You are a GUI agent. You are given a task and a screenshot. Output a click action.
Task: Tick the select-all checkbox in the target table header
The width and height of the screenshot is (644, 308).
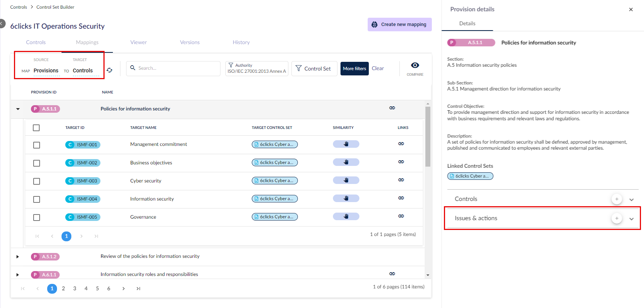coord(36,128)
